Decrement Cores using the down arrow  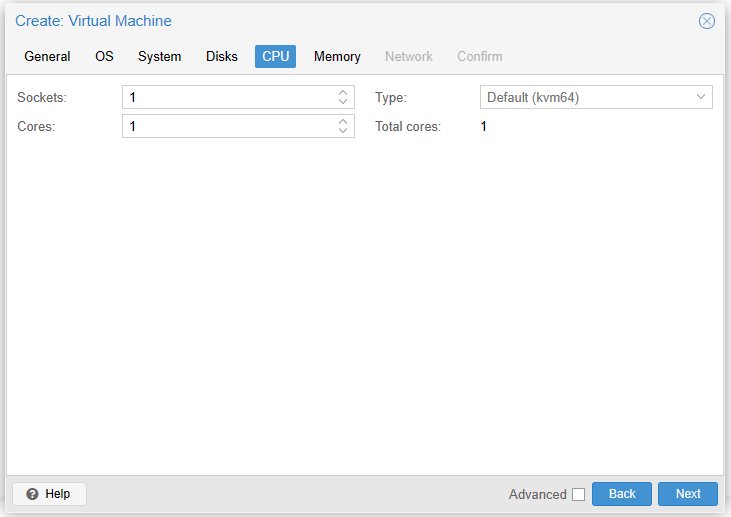(343, 131)
